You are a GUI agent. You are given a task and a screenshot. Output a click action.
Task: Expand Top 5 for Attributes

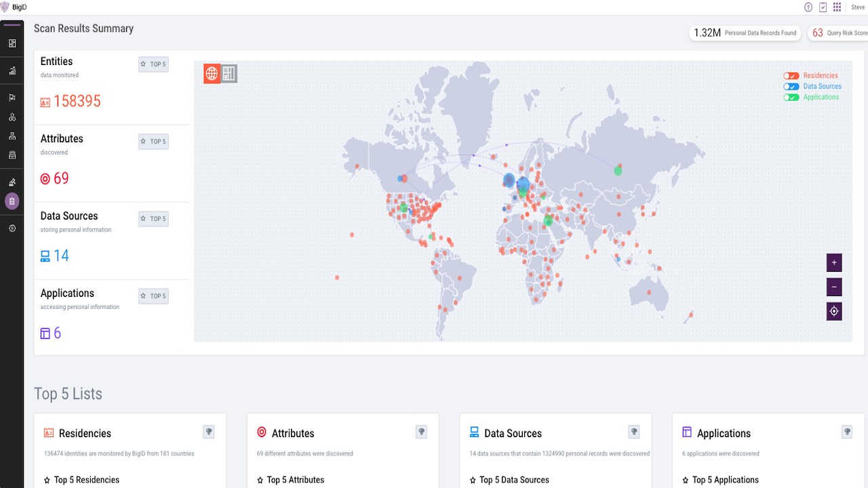point(153,142)
